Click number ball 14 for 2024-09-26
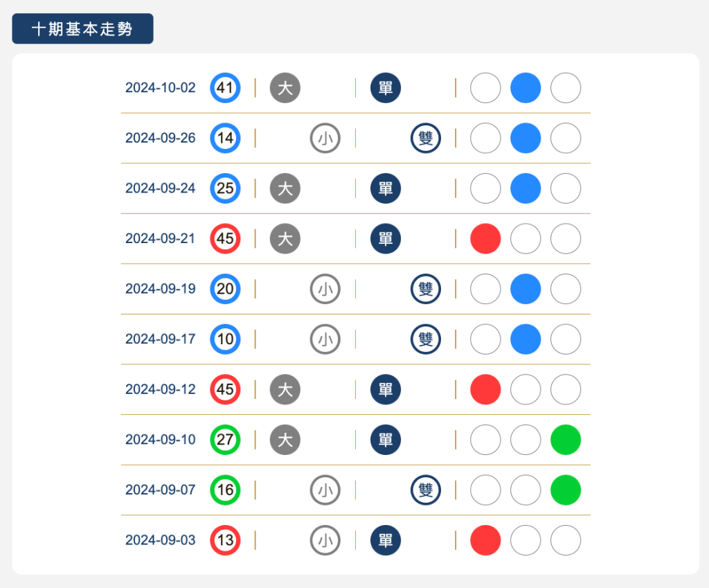Screen dimensions: 709x588 tap(225, 138)
